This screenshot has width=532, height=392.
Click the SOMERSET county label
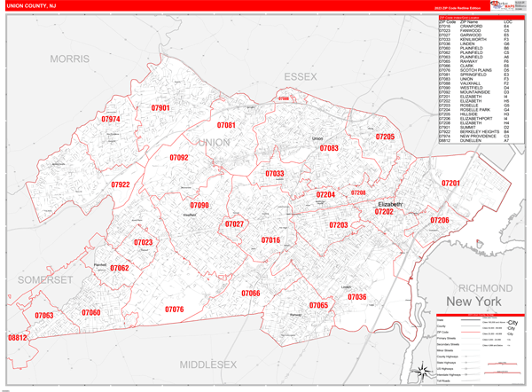tap(45, 280)
